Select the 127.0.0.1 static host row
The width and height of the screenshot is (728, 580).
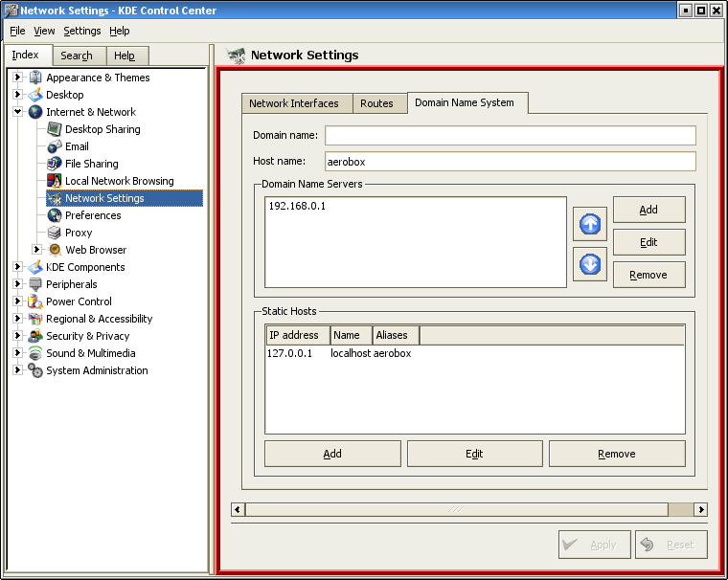(x=474, y=353)
